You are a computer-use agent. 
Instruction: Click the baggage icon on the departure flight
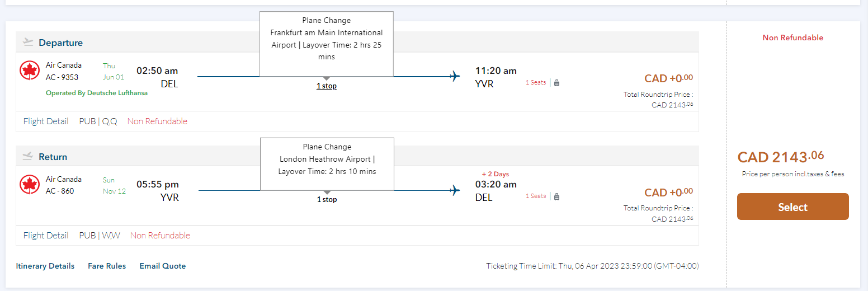556,83
